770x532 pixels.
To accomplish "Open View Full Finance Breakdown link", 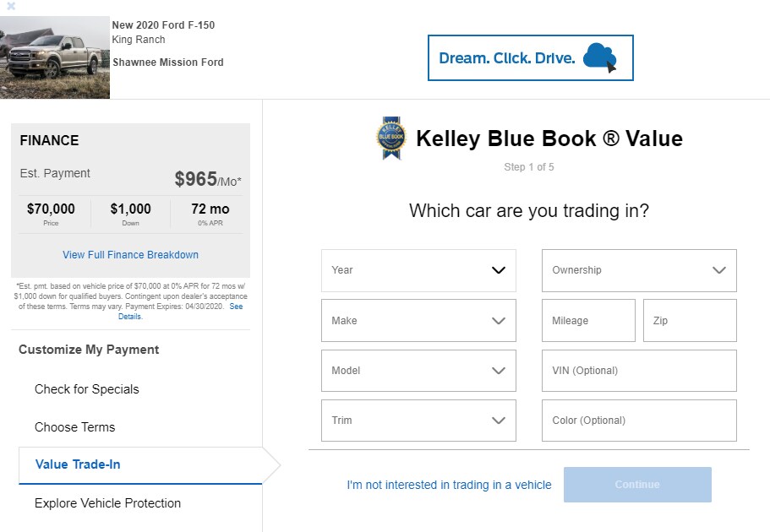I will pyautogui.click(x=131, y=255).
